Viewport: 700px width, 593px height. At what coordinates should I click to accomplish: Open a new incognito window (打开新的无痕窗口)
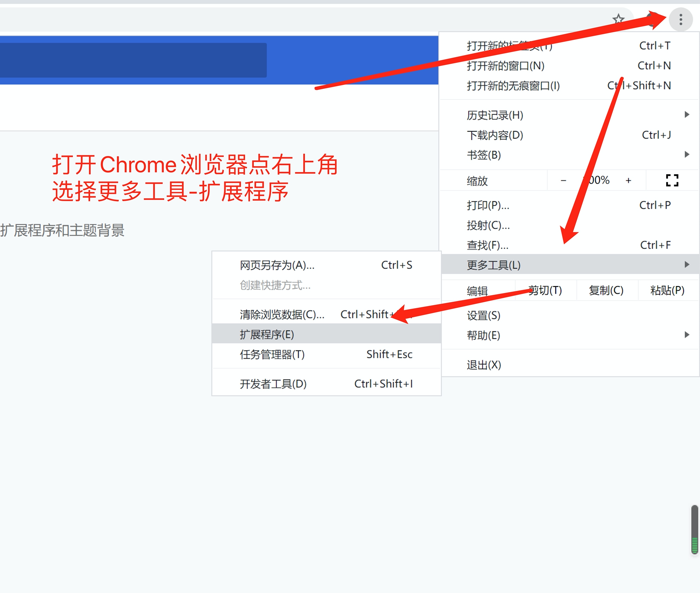(x=569, y=85)
